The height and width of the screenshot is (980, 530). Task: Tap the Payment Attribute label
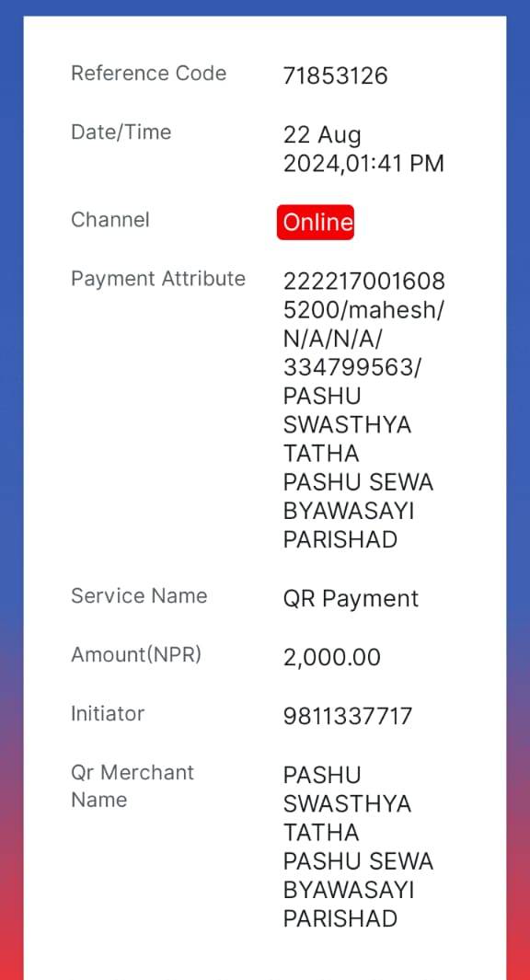[158, 279]
